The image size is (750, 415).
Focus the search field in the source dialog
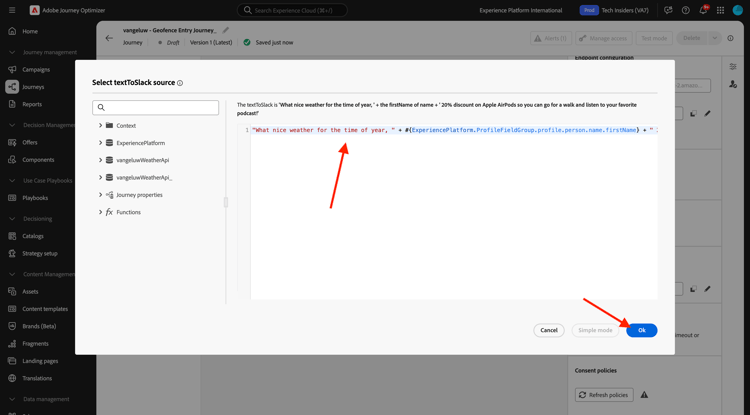pyautogui.click(x=155, y=108)
